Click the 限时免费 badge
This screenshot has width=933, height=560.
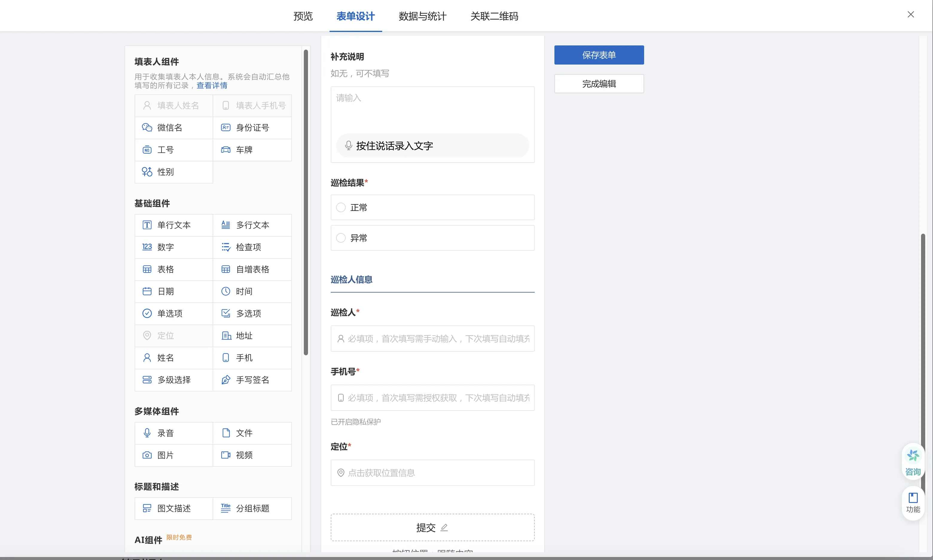tap(179, 537)
